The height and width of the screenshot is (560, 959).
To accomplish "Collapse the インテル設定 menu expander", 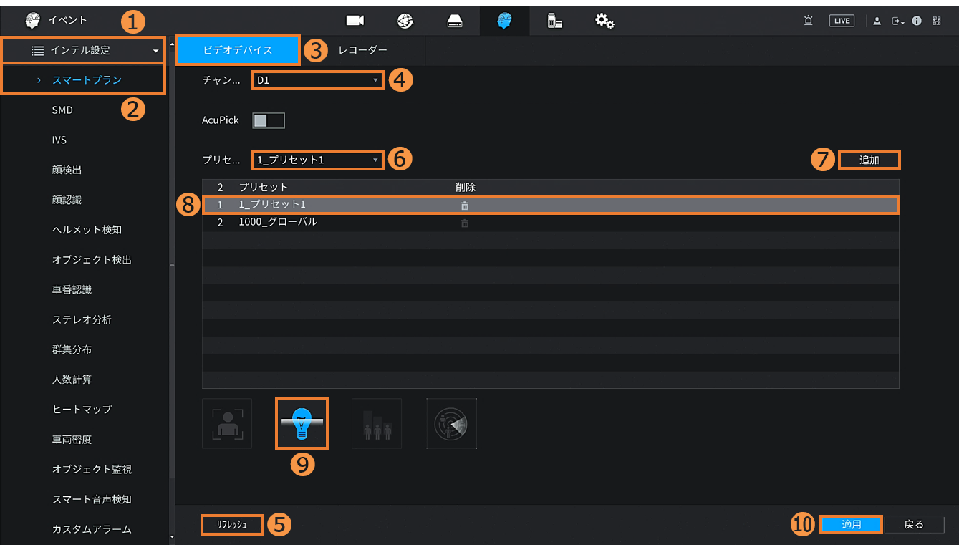I will pos(155,51).
